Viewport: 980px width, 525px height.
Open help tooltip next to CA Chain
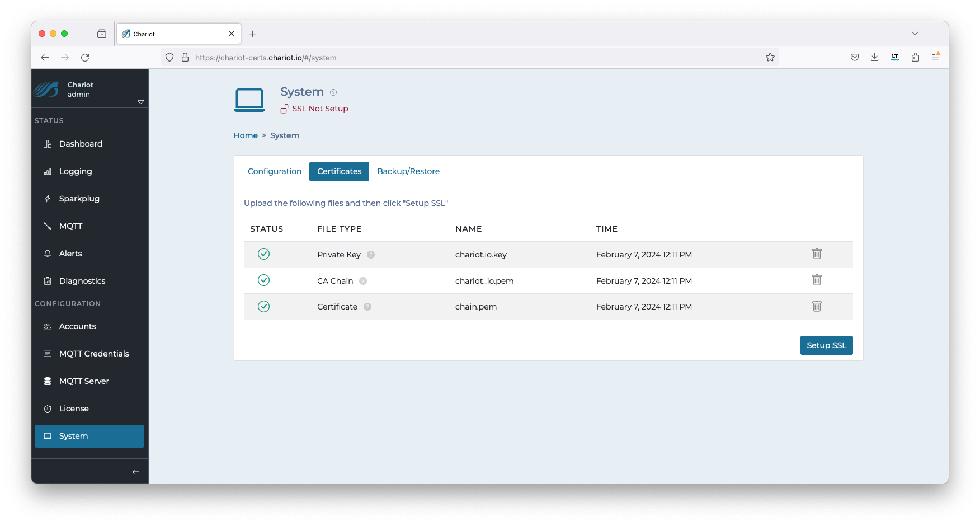click(363, 281)
